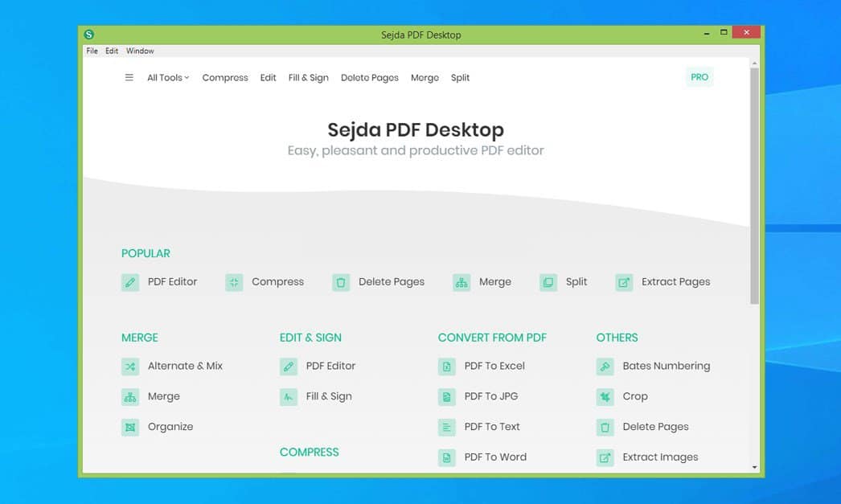Open PDF Editor link under Popular

pos(172,282)
